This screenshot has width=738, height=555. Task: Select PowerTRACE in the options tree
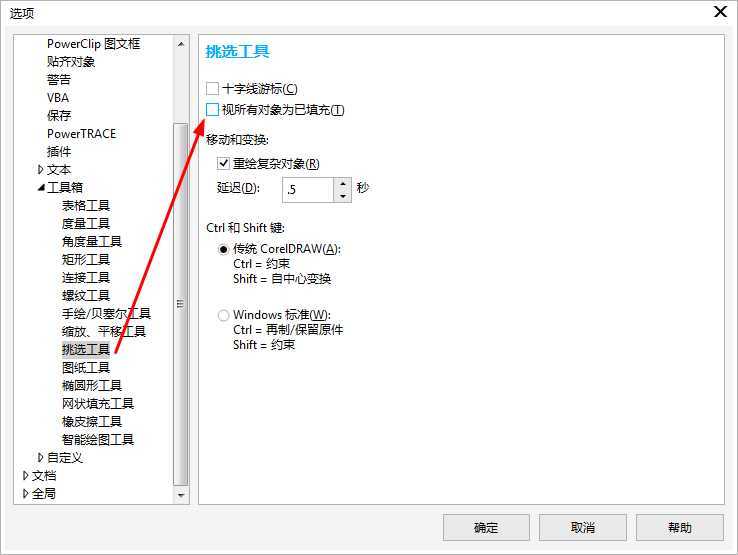tap(81, 134)
